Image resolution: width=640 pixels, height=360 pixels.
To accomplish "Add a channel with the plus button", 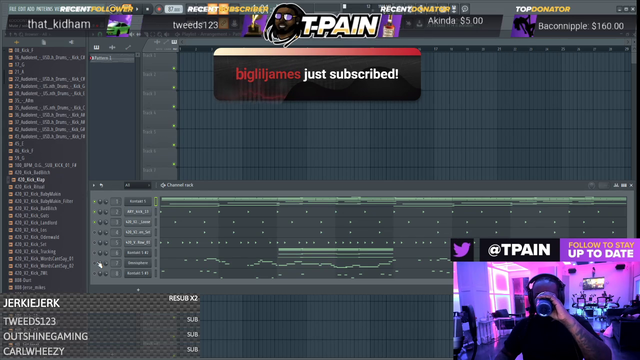I will (138, 290).
